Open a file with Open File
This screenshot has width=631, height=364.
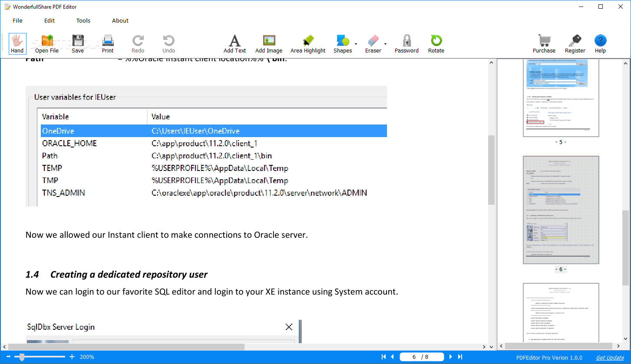47,44
